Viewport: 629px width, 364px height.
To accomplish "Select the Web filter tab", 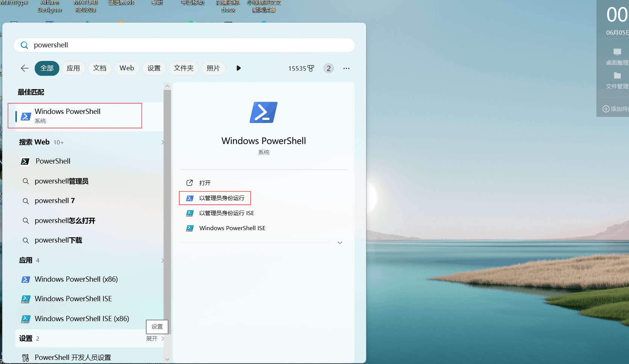I will (127, 68).
